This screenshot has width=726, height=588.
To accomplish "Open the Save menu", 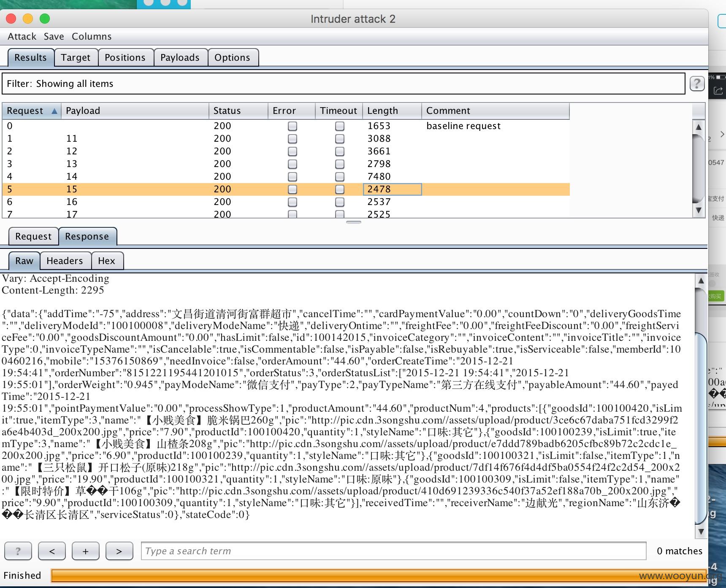I will coord(54,36).
